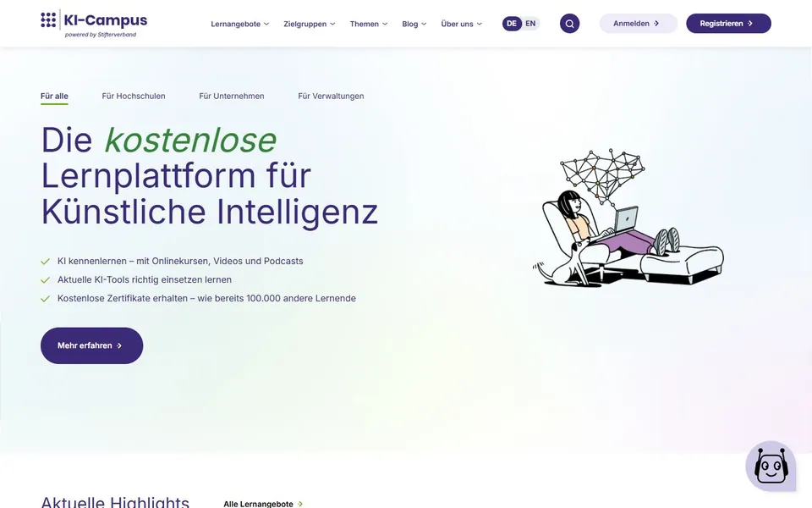The image size is (812, 508).
Task: Click the Registrieren button
Action: (x=728, y=24)
